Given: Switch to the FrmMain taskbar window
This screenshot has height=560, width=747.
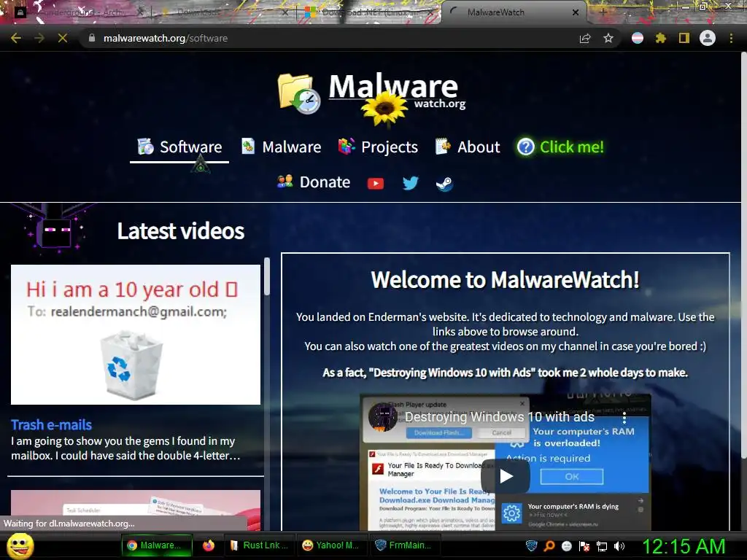Looking at the screenshot, I should [x=404, y=545].
